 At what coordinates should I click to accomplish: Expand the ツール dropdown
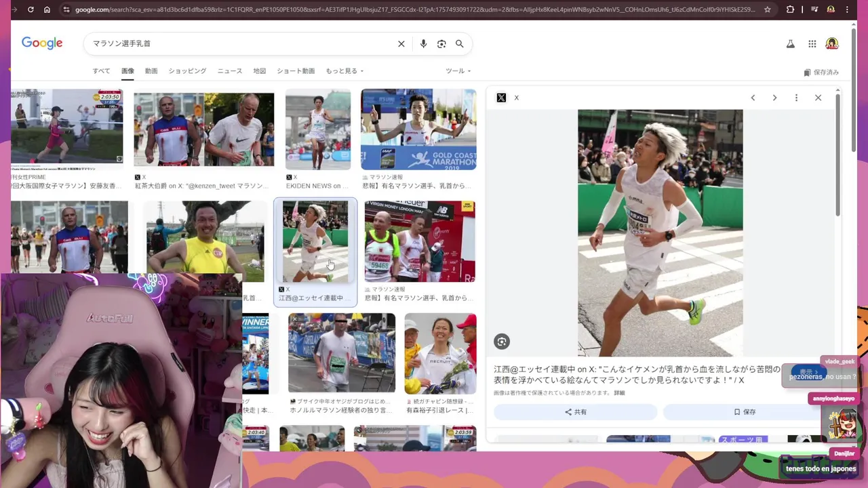pos(458,71)
